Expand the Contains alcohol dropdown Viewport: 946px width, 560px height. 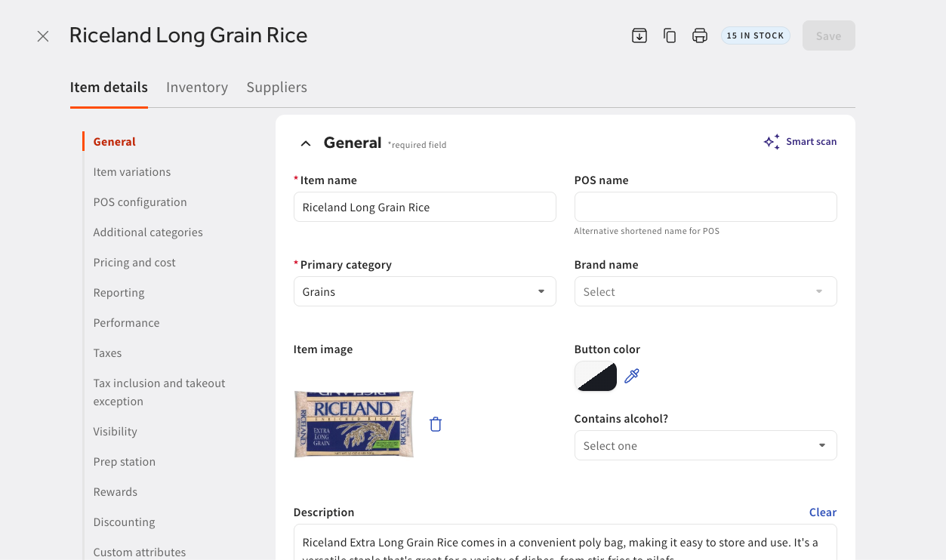[705, 445]
